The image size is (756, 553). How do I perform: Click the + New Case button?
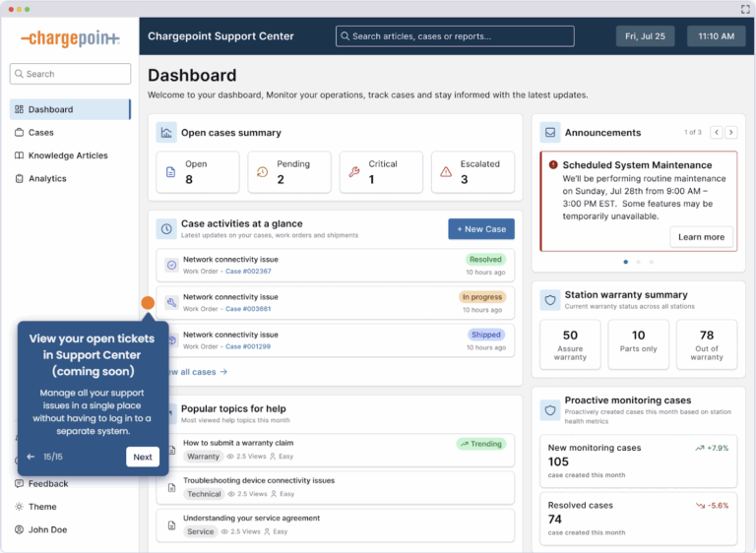pyautogui.click(x=480, y=229)
